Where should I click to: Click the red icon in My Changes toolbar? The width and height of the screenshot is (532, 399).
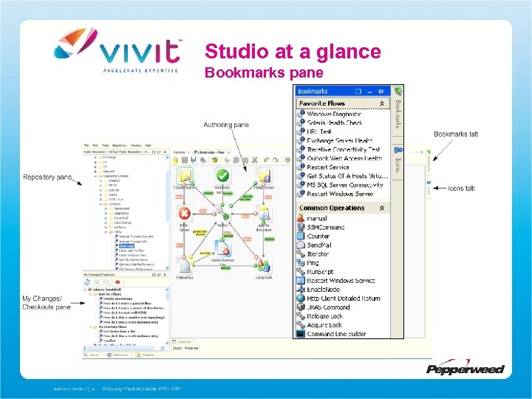117,282
